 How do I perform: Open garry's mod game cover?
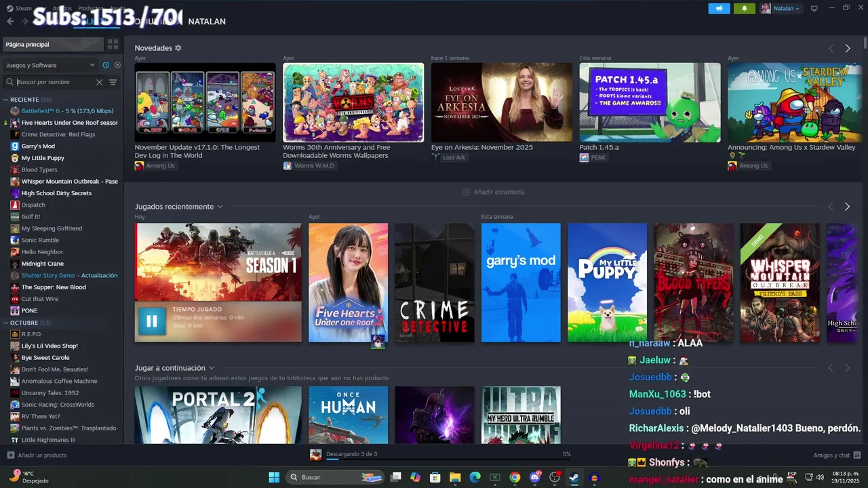(521, 283)
